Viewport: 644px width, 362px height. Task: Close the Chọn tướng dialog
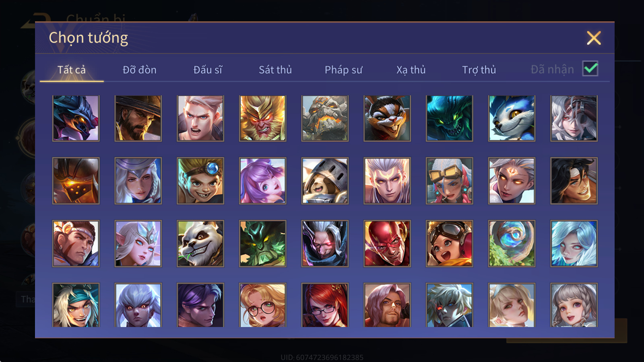click(594, 38)
